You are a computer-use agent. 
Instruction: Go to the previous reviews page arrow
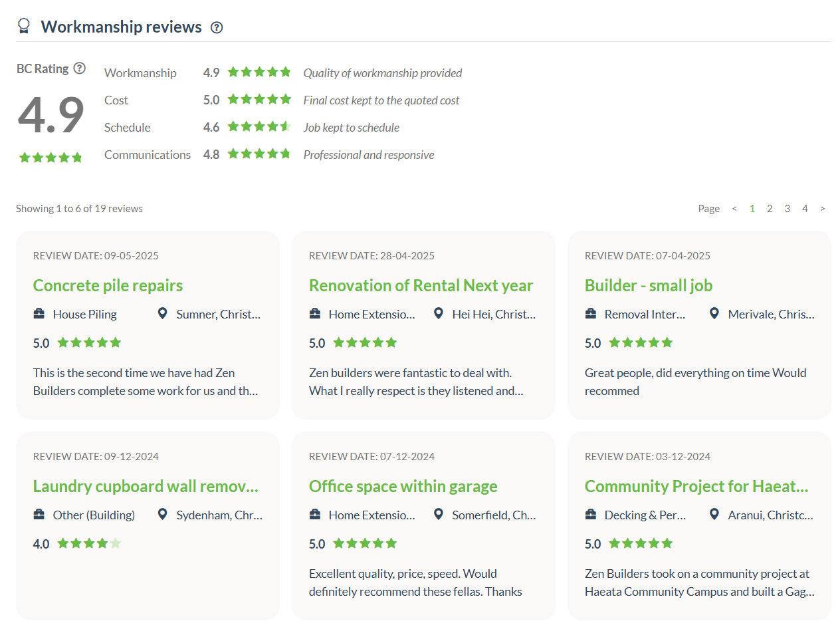point(734,209)
